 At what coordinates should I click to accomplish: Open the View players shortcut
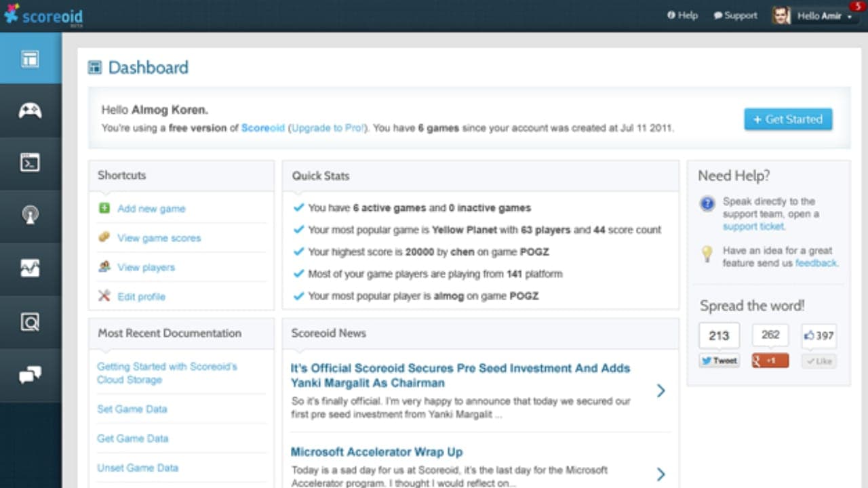146,267
